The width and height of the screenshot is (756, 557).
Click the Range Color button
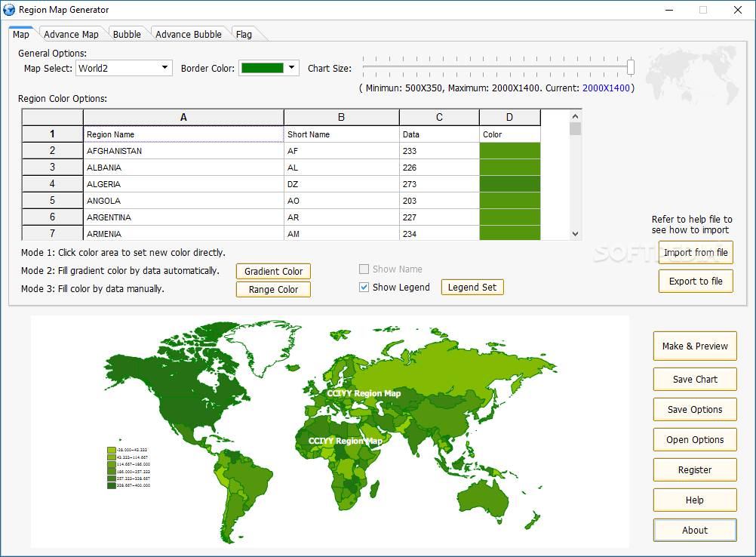273,289
